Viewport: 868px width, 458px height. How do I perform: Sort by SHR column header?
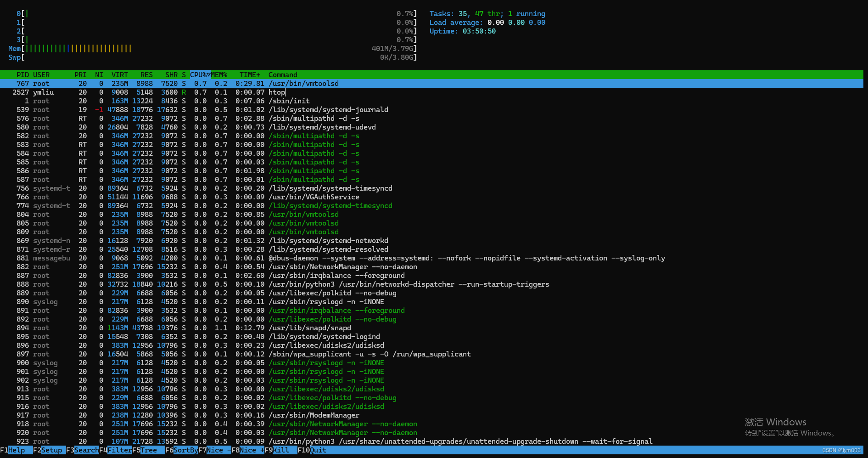(x=171, y=75)
